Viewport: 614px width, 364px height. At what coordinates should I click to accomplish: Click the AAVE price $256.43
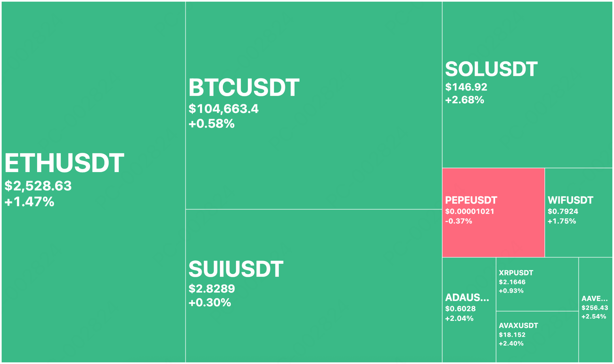595,308
